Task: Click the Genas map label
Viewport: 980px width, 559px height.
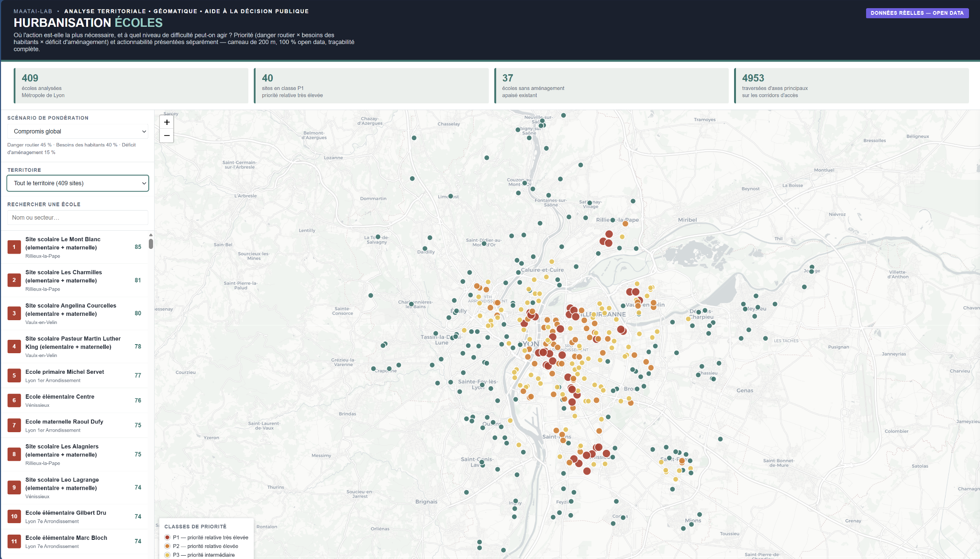Action: tap(745, 391)
